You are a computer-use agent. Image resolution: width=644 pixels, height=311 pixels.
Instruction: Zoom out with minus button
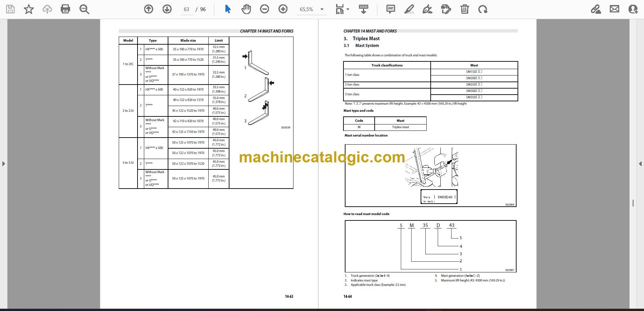pyautogui.click(x=265, y=9)
